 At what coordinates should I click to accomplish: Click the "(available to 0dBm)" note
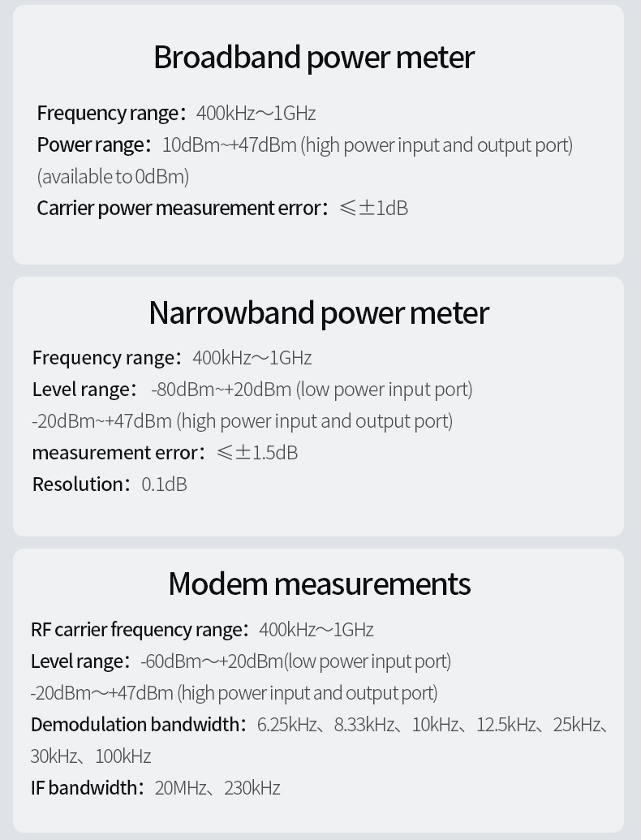(113, 176)
